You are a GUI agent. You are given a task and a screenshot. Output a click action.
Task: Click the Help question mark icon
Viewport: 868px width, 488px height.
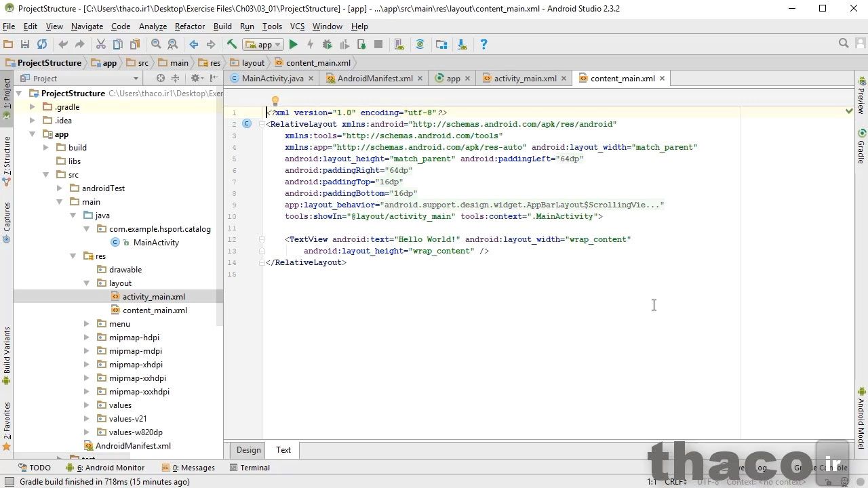coord(484,44)
